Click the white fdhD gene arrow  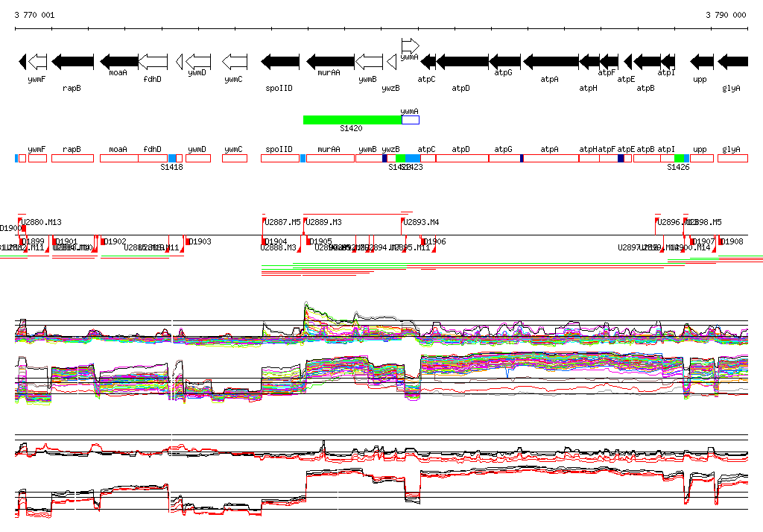(x=153, y=62)
